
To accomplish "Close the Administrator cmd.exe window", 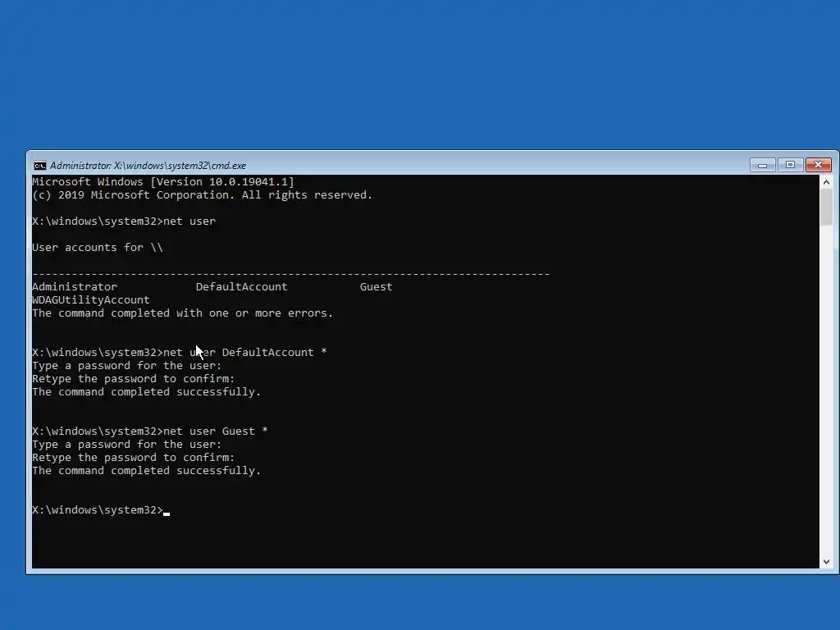I will pyautogui.click(x=818, y=165).
